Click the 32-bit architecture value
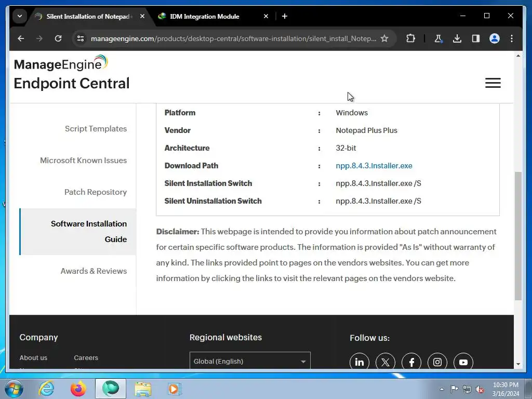Viewport: 532px width, 399px height. click(x=345, y=148)
